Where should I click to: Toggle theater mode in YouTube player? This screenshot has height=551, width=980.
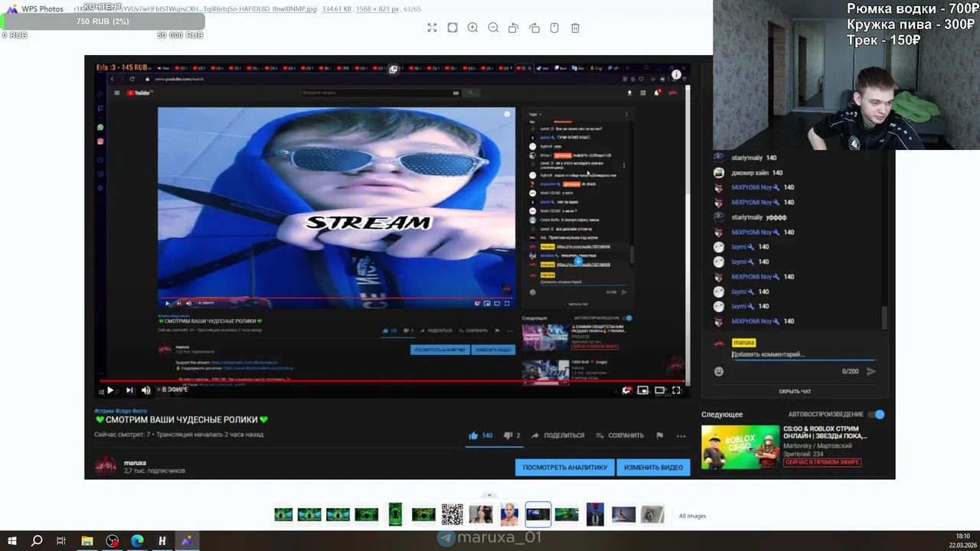coord(659,390)
